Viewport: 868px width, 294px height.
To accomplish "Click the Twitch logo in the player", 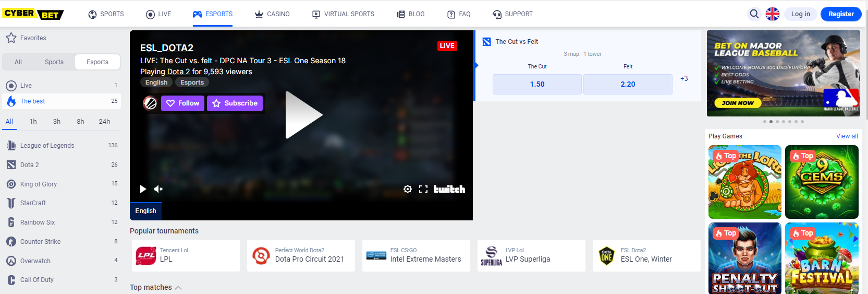I will click(x=449, y=189).
